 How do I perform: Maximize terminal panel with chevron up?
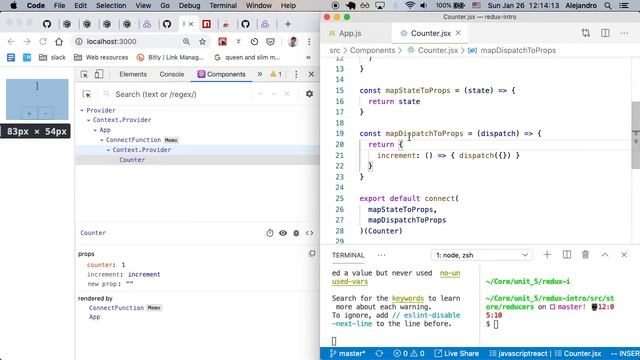(x=605, y=255)
